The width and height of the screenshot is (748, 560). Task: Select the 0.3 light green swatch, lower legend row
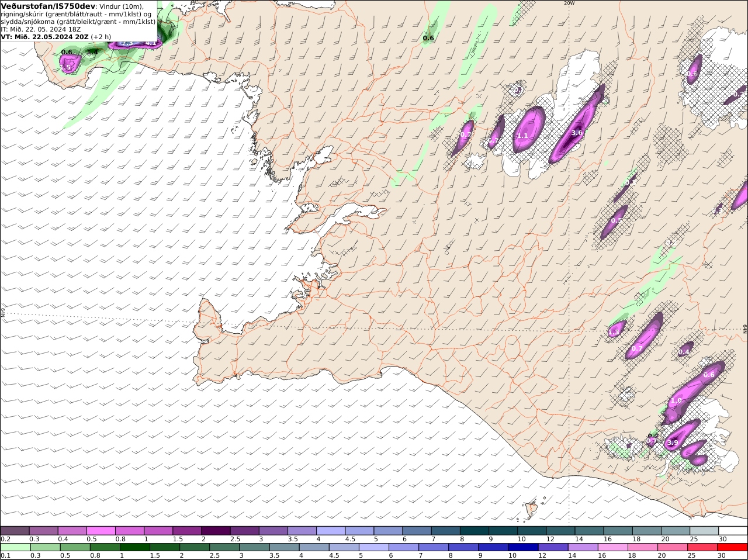(45, 548)
